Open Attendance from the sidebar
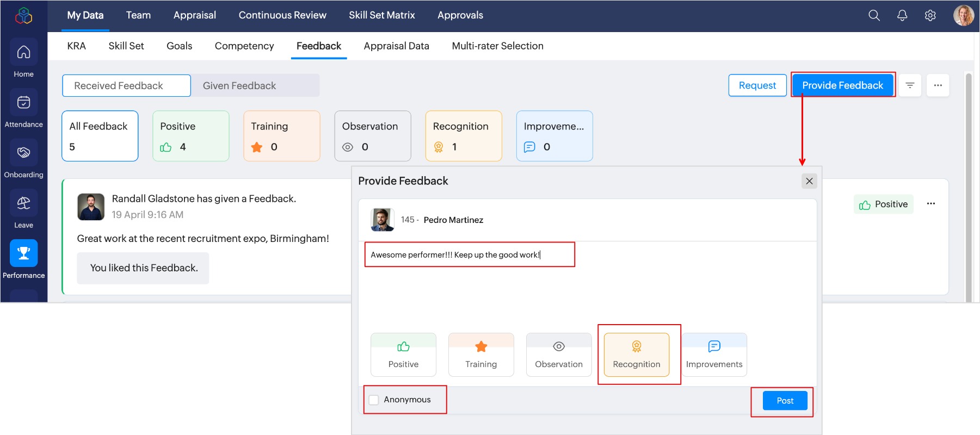The image size is (980, 435). [23, 109]
